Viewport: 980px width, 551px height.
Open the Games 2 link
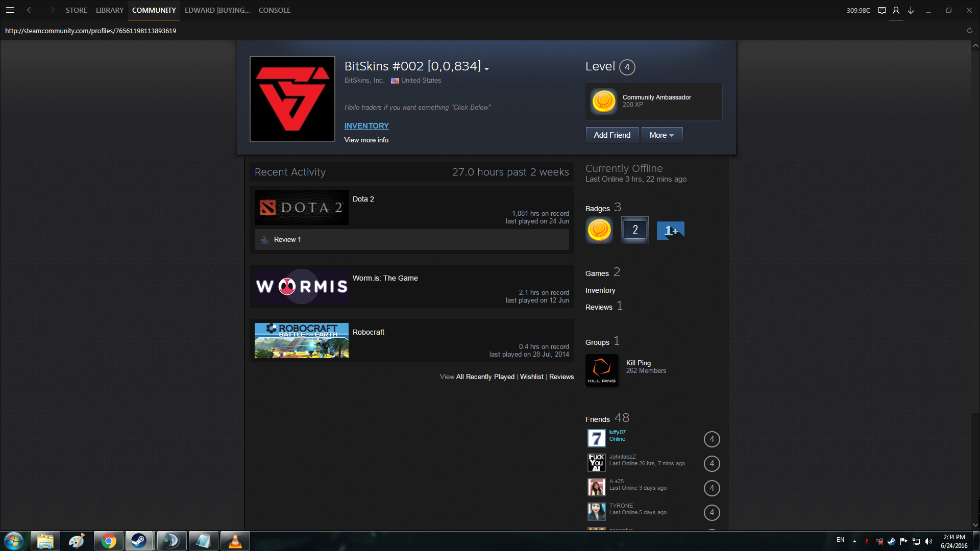point(603,272)
